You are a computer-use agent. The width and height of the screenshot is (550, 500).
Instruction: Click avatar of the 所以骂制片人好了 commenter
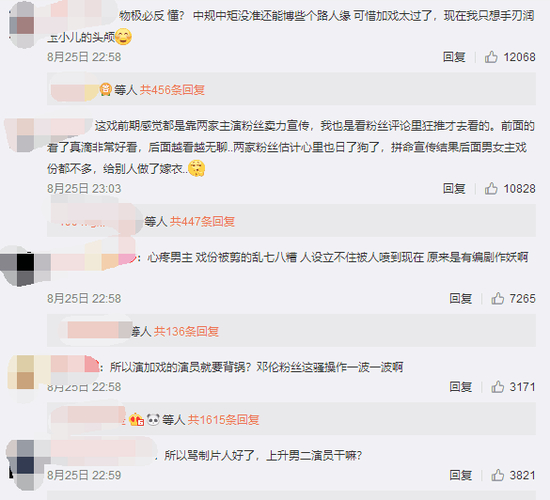tap(25, 465)
